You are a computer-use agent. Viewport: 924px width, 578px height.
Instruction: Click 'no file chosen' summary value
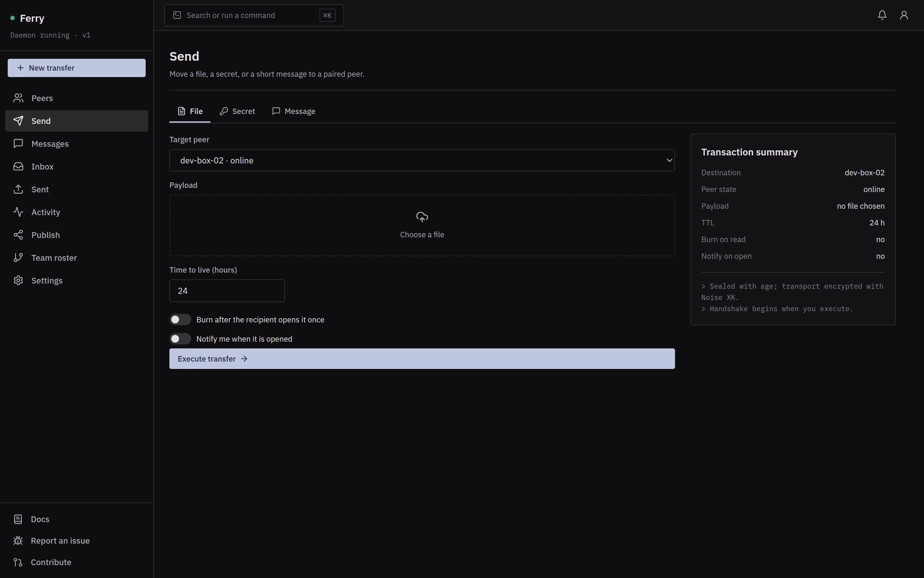pos(860,206)
